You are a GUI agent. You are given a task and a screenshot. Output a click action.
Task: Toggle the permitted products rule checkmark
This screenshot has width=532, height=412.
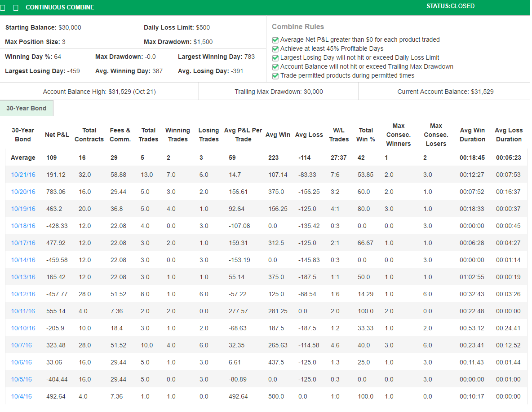point(275,76)
